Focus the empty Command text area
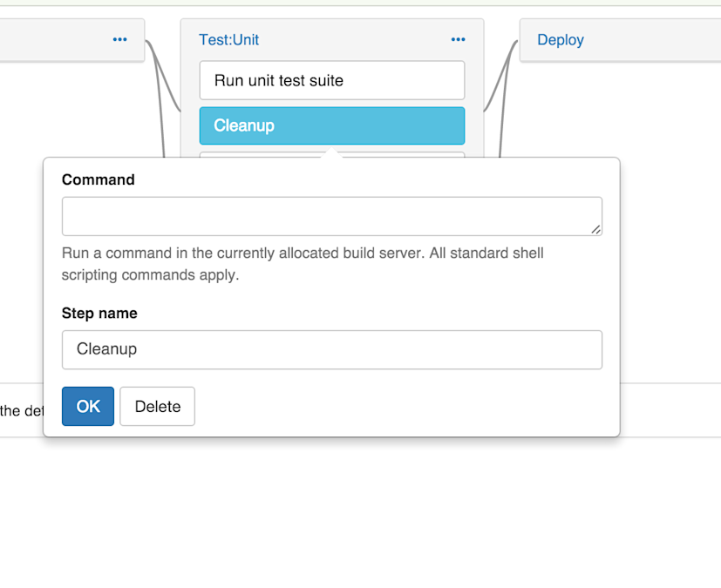The width and height of the screenshot is (721, 588). pos(331,215)
